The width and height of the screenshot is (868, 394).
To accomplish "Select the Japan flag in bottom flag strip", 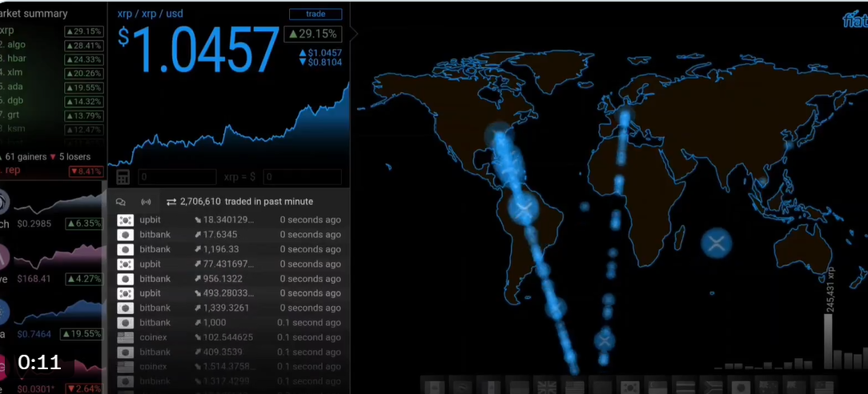I will [x=739, y=386].
